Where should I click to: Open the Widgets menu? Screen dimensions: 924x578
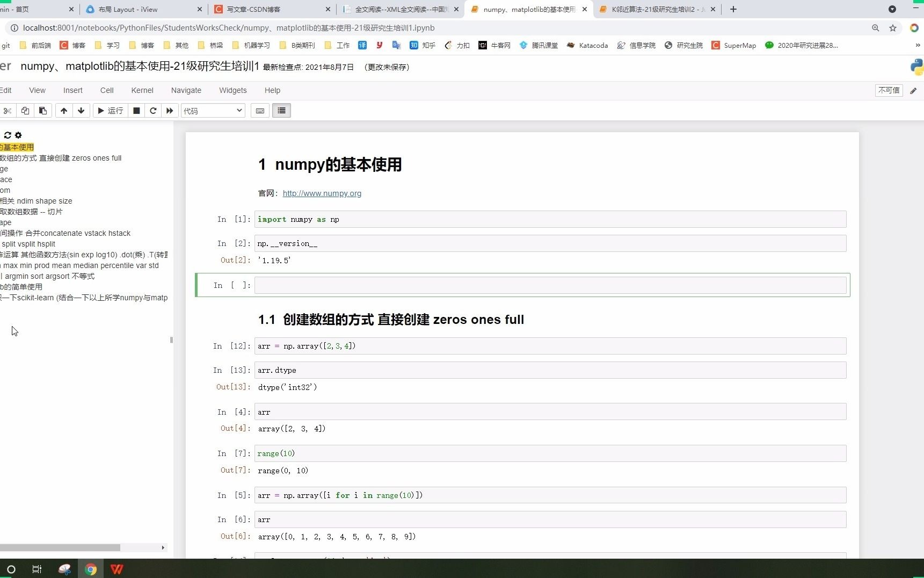[x=233, y=90]
